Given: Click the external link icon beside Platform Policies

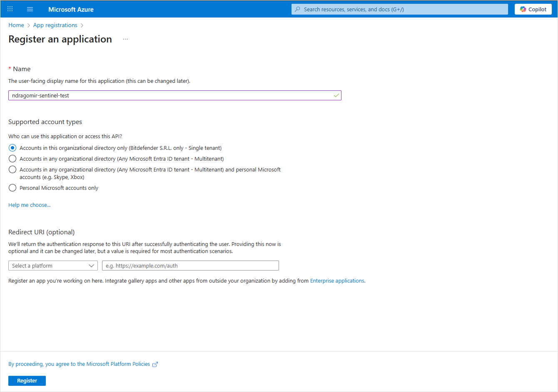Looking at the screenshot, I should tap(155, 365).
